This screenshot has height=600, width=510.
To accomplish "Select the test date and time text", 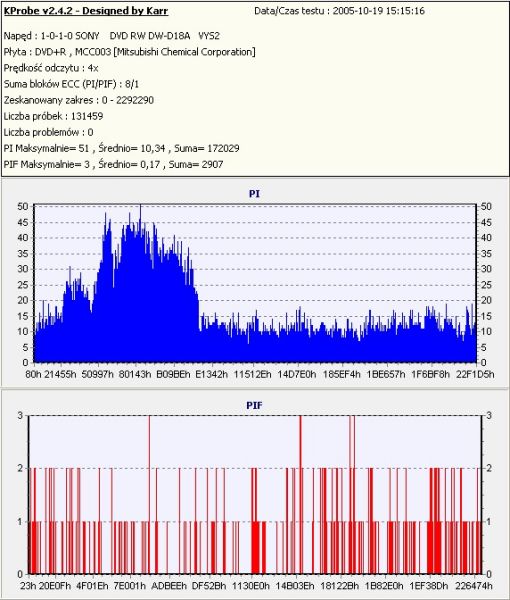I will [339, 11].
